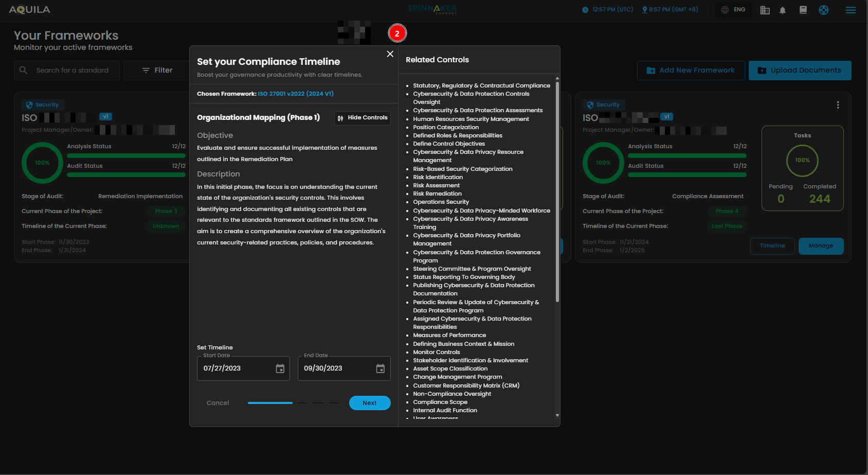868x475 pixels.
Task: Click the scroll-down arrow in Related Controls
Action: pos(557,415)
